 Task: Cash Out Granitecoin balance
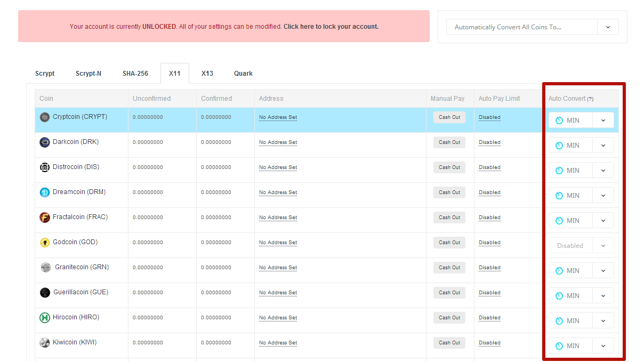click(449, 268)
